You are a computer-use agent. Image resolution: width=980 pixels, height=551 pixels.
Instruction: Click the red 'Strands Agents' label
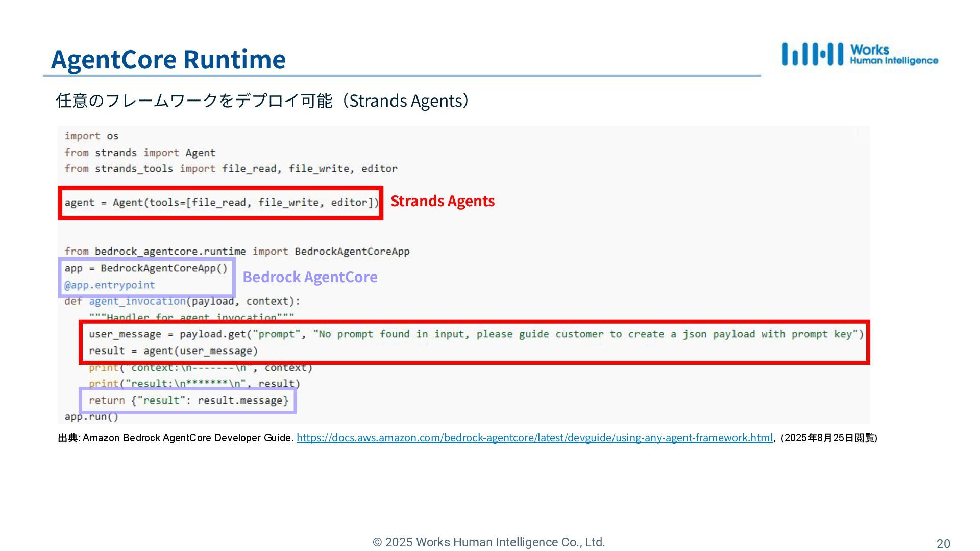click(x=443, y=201)
